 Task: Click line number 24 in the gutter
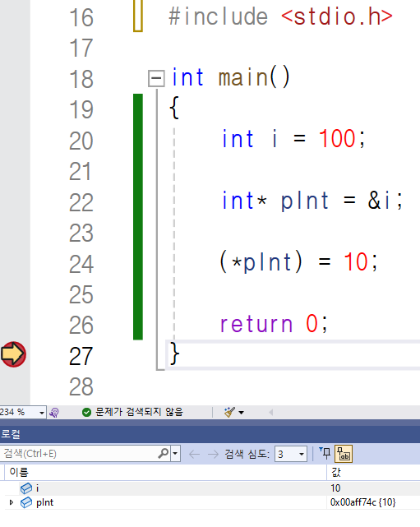81,264
